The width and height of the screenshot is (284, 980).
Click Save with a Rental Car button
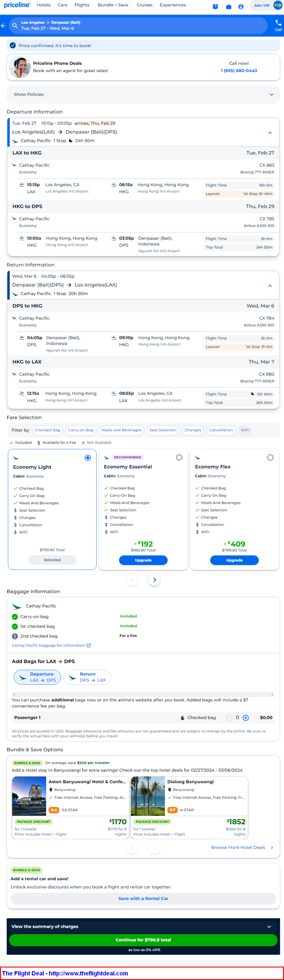[143, 898]
